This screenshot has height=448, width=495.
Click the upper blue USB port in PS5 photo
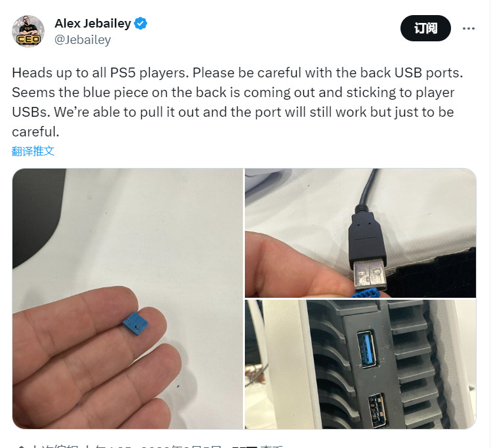[x=366, y=349]
